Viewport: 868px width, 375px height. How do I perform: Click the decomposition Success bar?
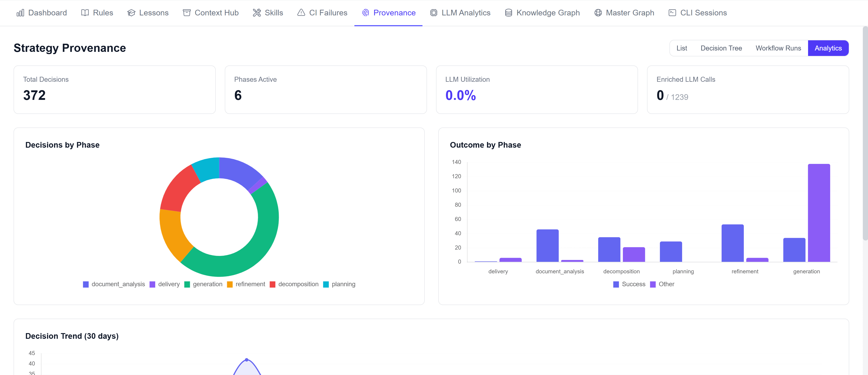(609, 250)
